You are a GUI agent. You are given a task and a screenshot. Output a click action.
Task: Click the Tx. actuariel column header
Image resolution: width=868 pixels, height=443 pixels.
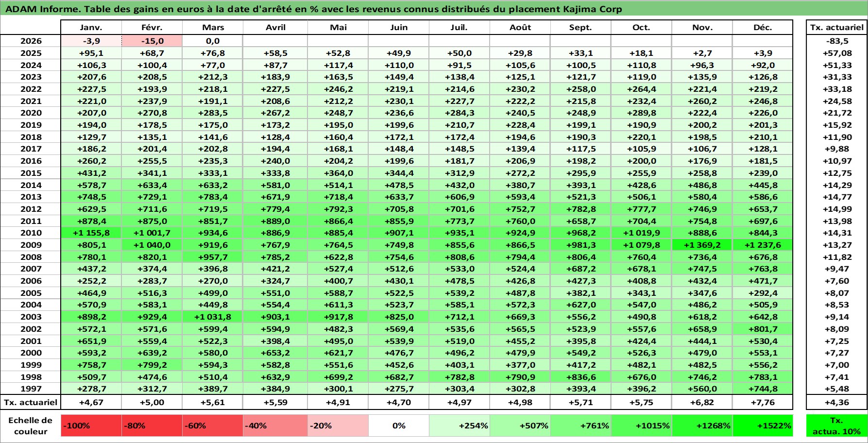pos(836,27)
